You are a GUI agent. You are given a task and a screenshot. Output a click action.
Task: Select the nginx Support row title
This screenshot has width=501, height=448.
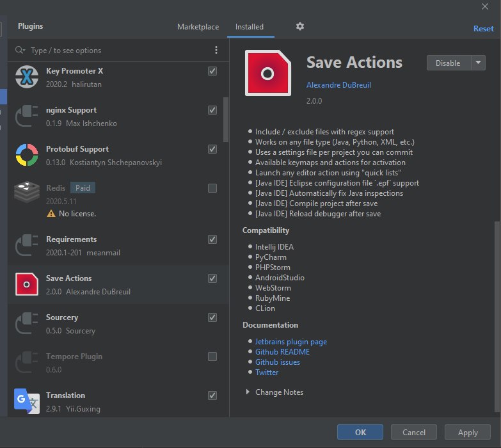tap(71, 110)
